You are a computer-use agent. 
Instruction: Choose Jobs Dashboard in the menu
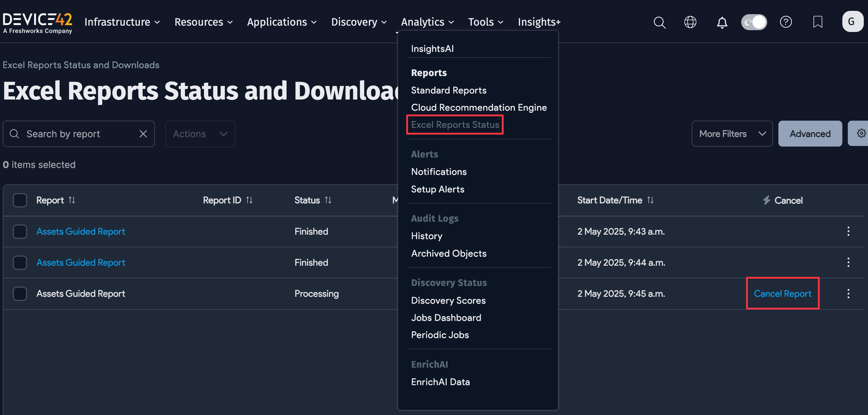click(446, 318)
